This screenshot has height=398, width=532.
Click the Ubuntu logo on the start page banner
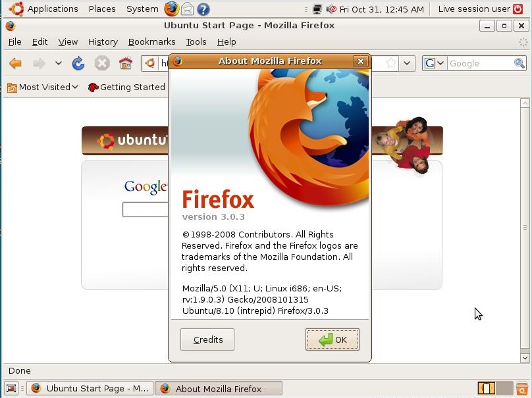132,140
